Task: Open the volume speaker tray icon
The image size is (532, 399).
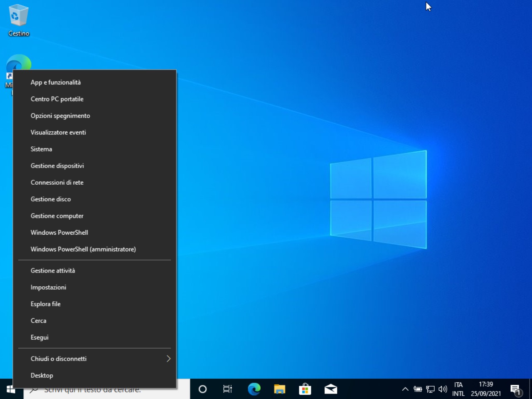Action: click(x=443, y=389)
